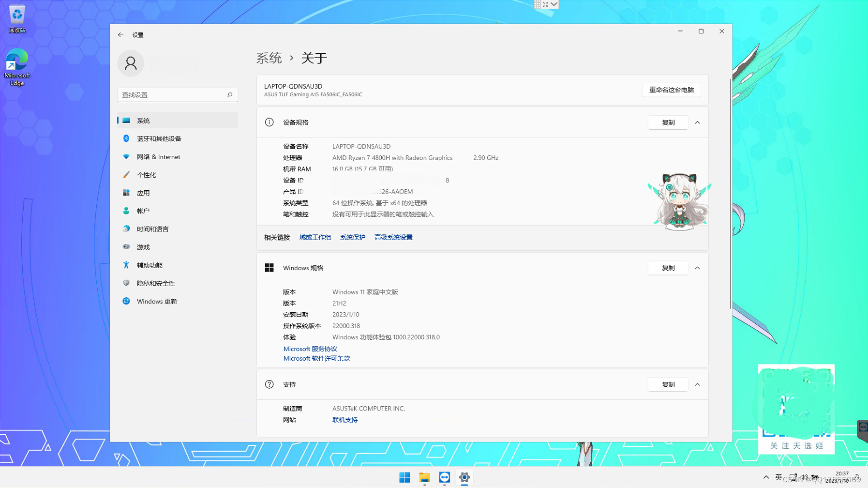Open 应用 settings
Screen dimensions: 868x488
pyautogui.click(x=178, y=193)
